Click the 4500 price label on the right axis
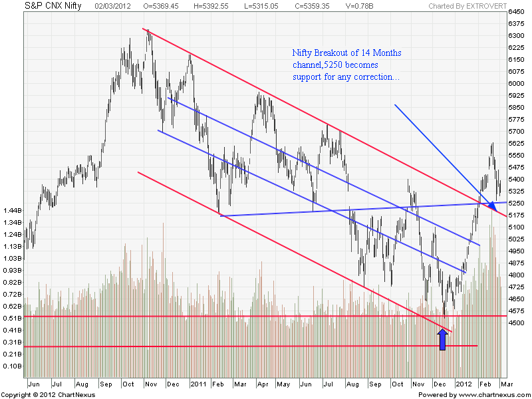This screenshot has width=532, height=399. [515, 323]
